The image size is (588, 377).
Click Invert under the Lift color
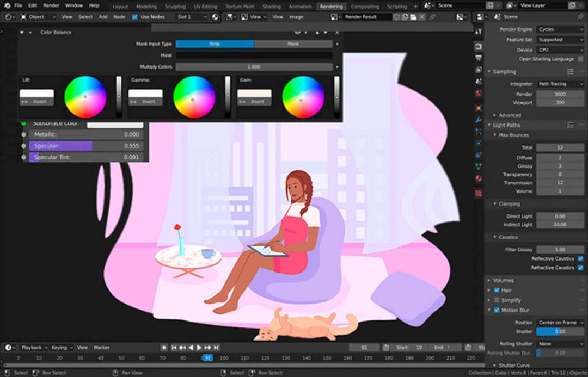(x=37, y=102)
